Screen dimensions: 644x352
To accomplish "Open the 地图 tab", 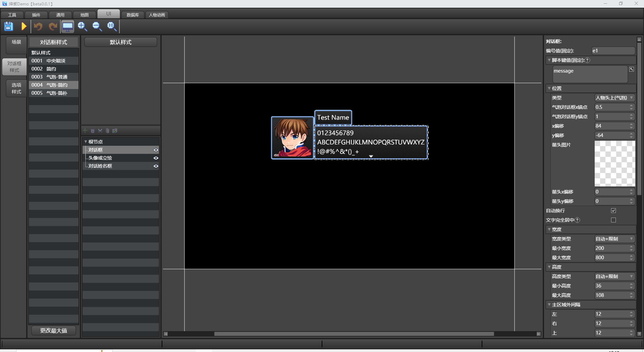I will tap(85, 15).
